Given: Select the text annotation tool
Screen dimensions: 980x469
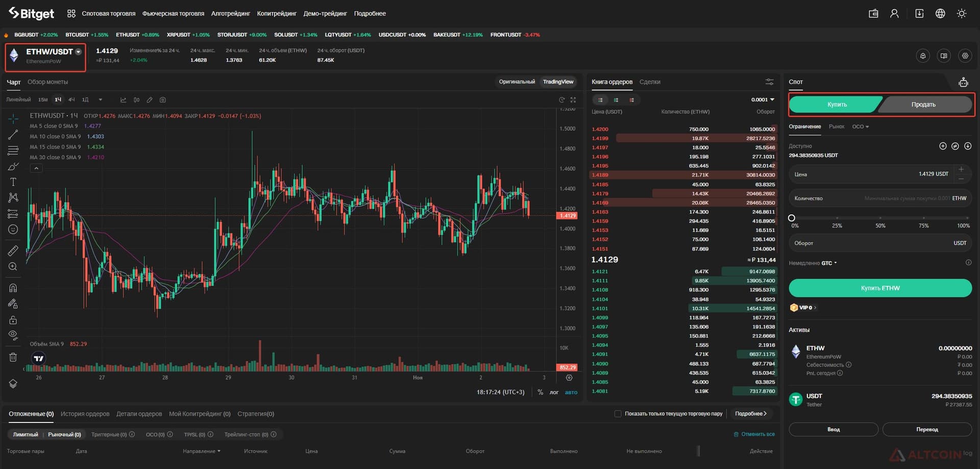Looking at the screenshot, I should point(13,182).
